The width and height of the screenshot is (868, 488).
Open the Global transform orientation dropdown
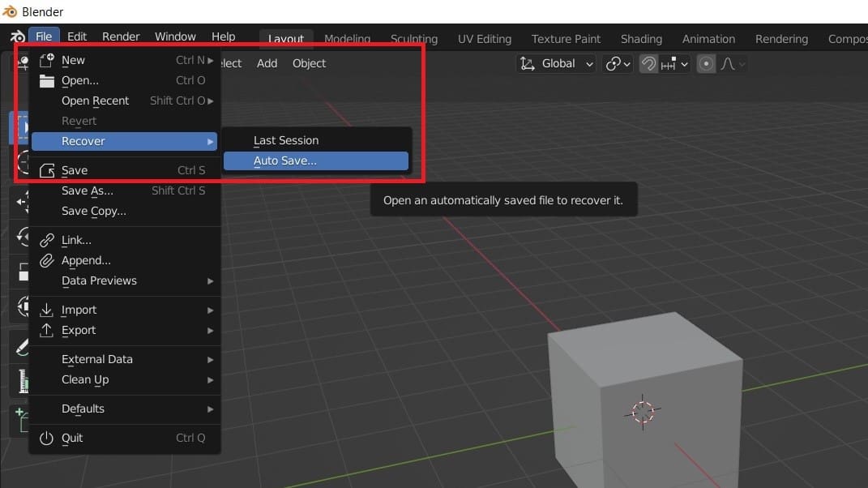tap(556, 64)
